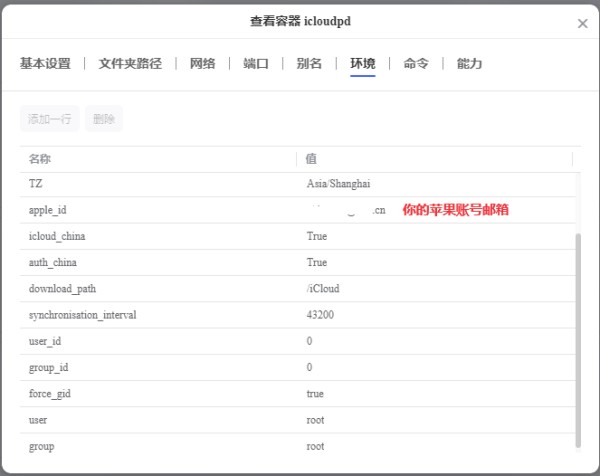Select the group_id variable name
Screen dimensions: 600x476
pyautogui.click(x=49, y=368)
